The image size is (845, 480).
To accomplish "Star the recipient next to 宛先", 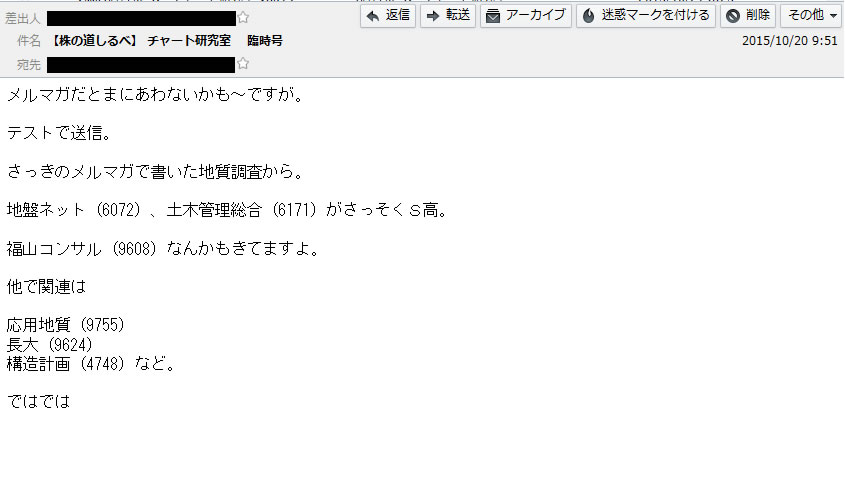I will pyautogui.click(x=243, y=64).
